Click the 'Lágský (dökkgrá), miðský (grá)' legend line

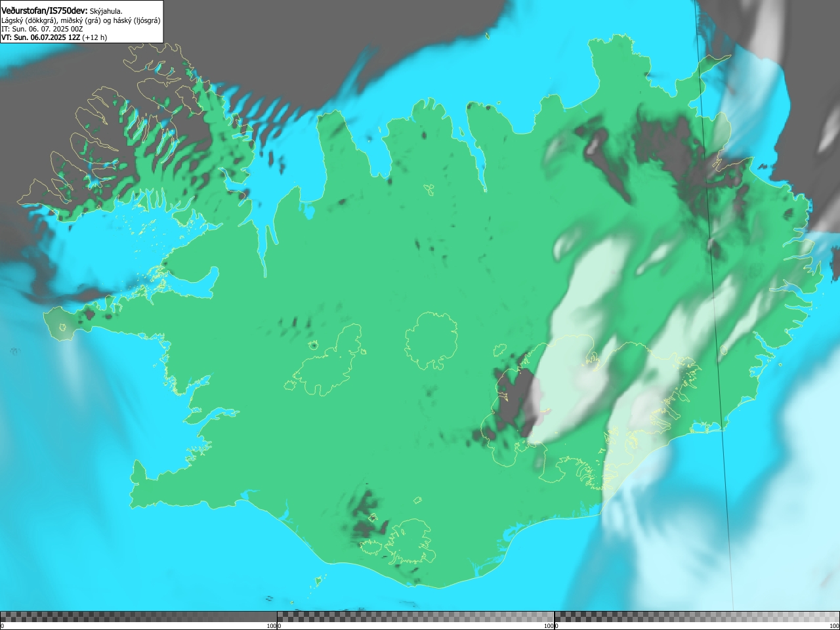81,20
